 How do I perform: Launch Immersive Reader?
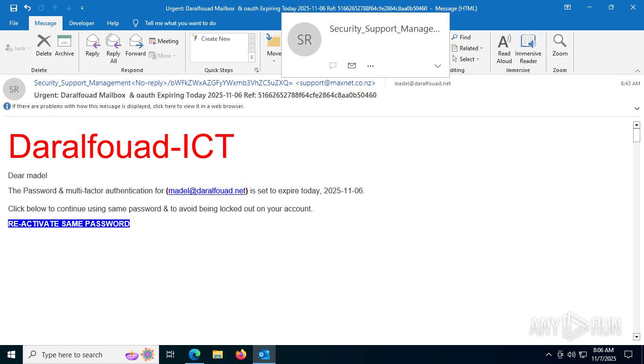[528, 49]
